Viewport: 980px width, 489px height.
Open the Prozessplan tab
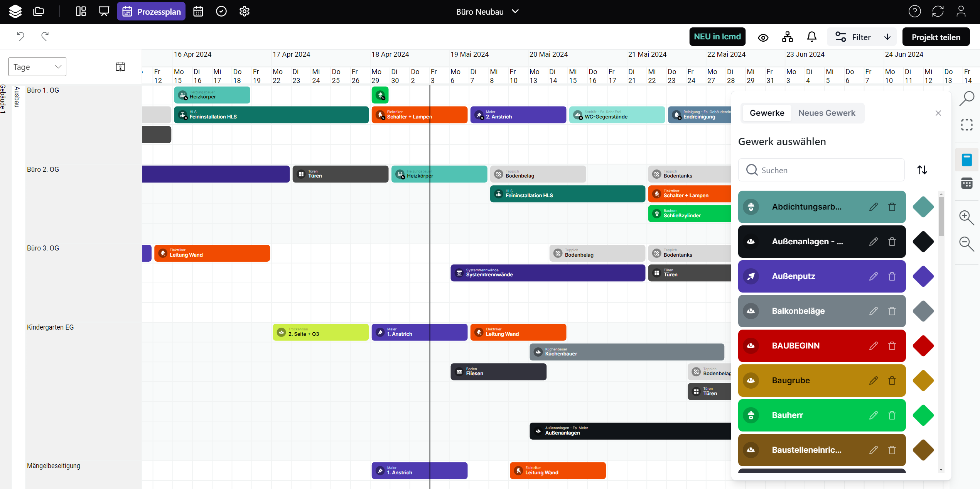click(x=151, y=12)
